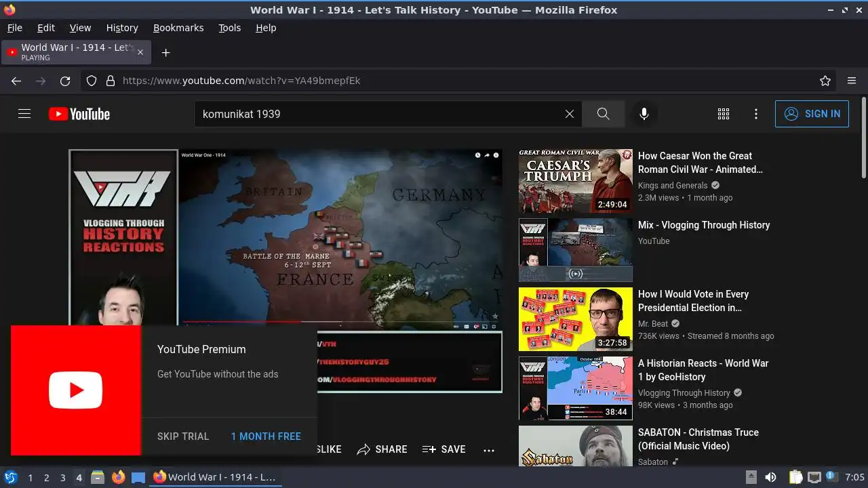Close the World War I tab
The width and height of the screenshot is (868, 488).
tap(141, 52)
